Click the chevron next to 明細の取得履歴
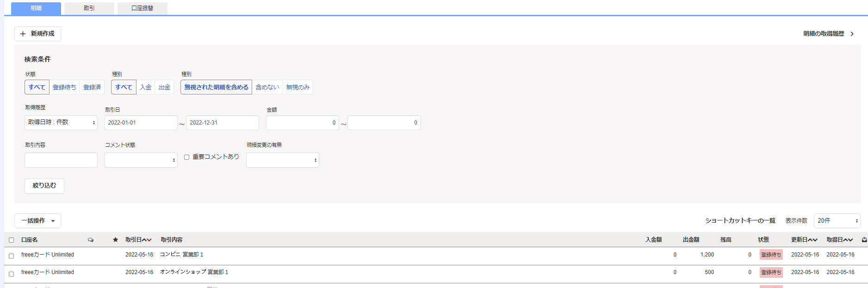The width and height of the screenshot is (868, 288). 852,34
